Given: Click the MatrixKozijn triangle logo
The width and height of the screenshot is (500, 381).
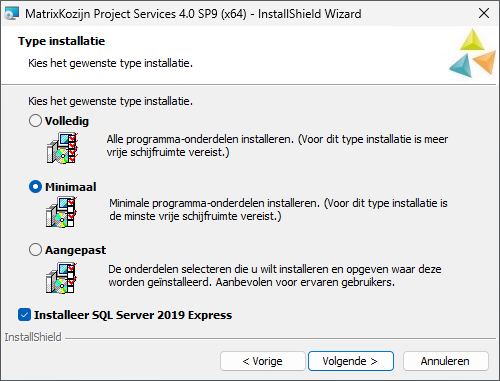Looking at the screenshot, I should tap(472, 53).
